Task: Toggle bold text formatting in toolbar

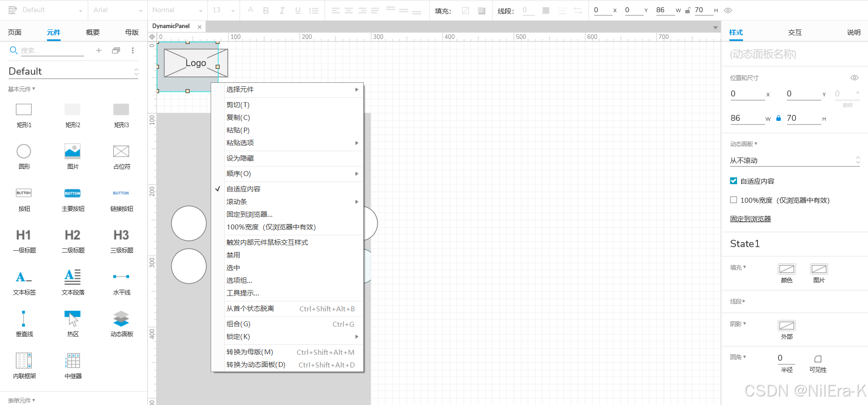Action: (x=266, y=10)
